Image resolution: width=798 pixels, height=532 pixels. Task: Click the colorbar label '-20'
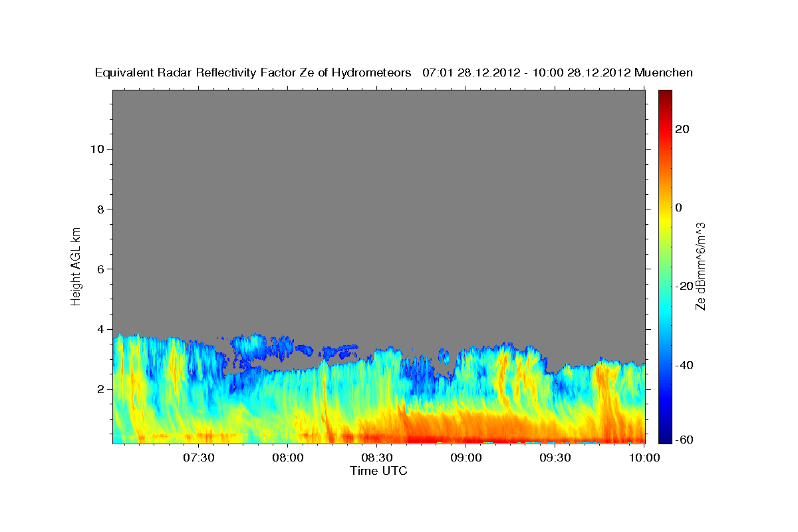pyautogui.click(x=684, y=286)
